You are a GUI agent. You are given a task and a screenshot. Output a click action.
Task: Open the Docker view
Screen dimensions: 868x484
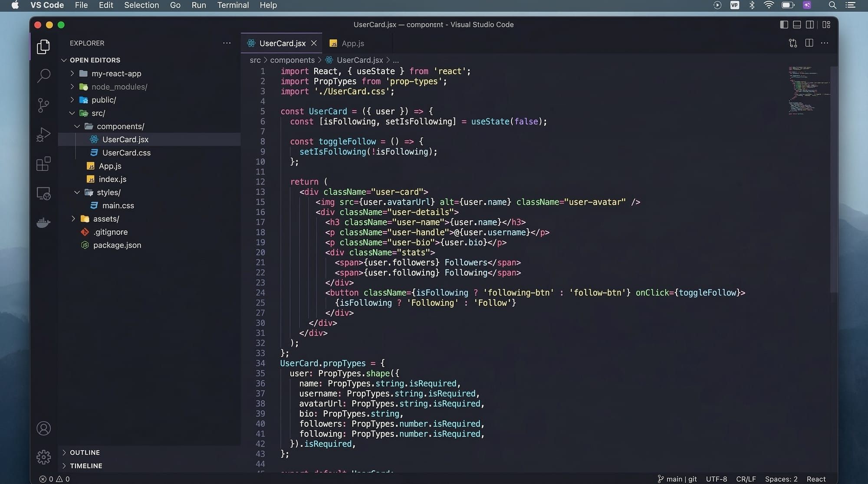pyautogui.click(x=43, y=223)
